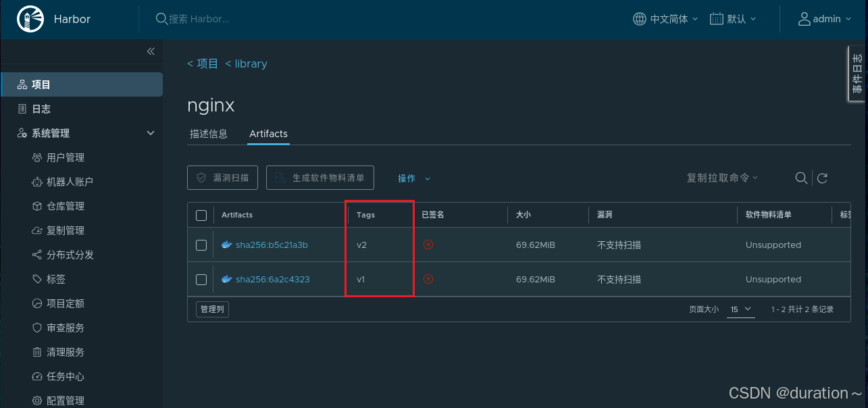This screenshot has width=868, height=408.
Task: Open artifact link sha256:6a2c4323
Action: [273, 280]
